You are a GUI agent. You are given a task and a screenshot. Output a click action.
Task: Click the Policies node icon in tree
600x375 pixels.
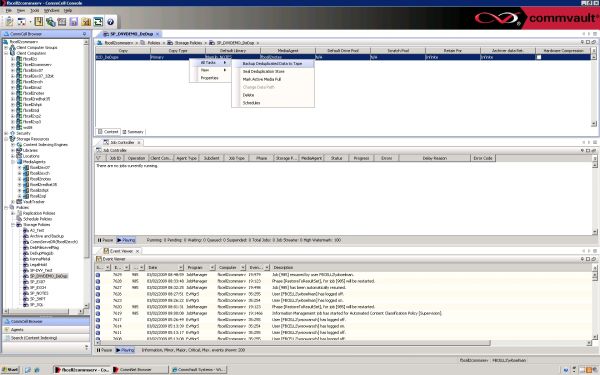(x=13, y=207)
